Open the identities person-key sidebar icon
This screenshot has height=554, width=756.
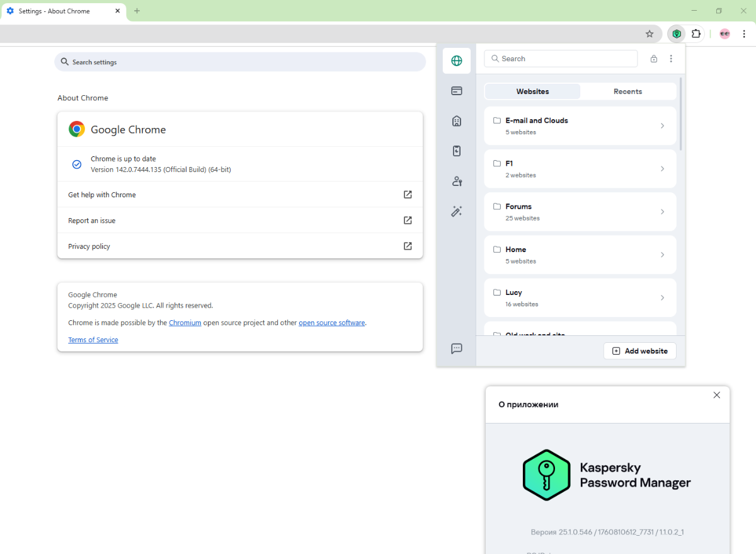(457, 181)
